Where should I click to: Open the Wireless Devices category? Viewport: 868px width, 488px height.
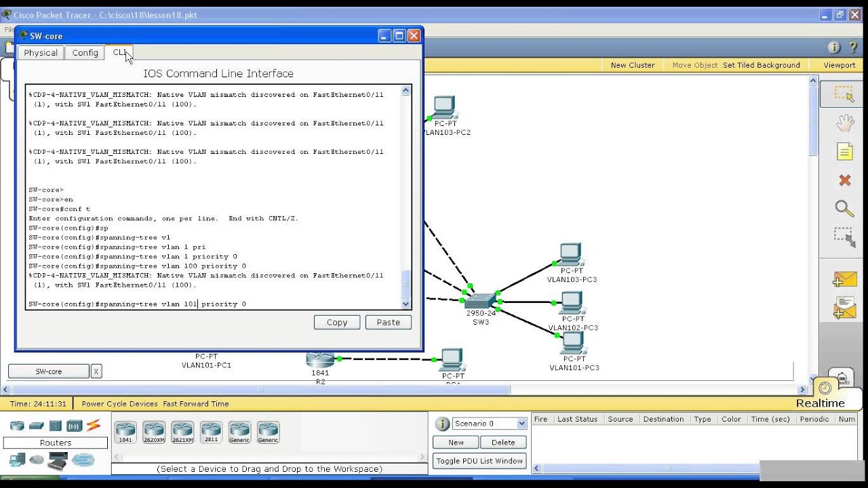coord(74,426)
